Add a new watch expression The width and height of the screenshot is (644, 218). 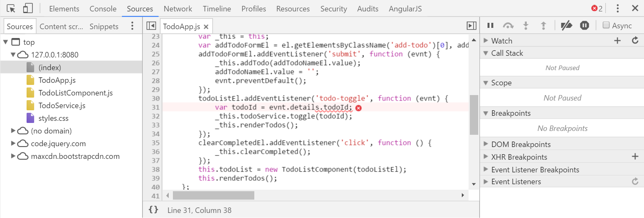click(617, 41)
